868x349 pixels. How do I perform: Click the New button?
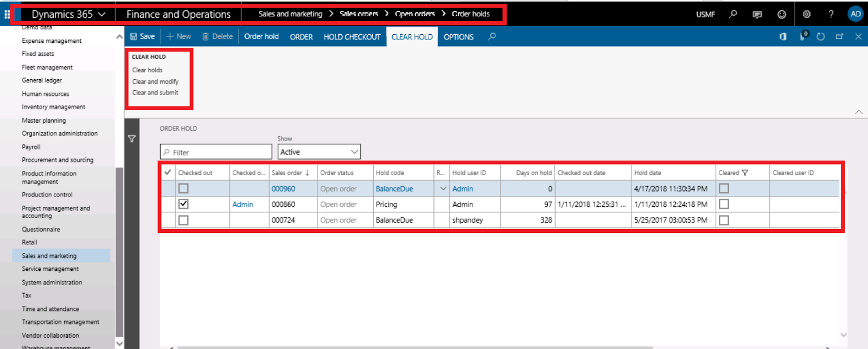click(x=179, y=36)
